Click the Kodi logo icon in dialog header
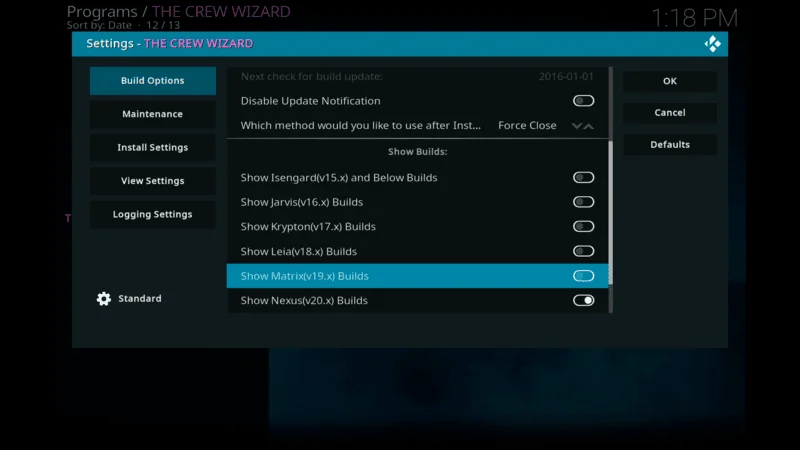The width and height of the screenshot is (800, 450). tap(712, 44)
